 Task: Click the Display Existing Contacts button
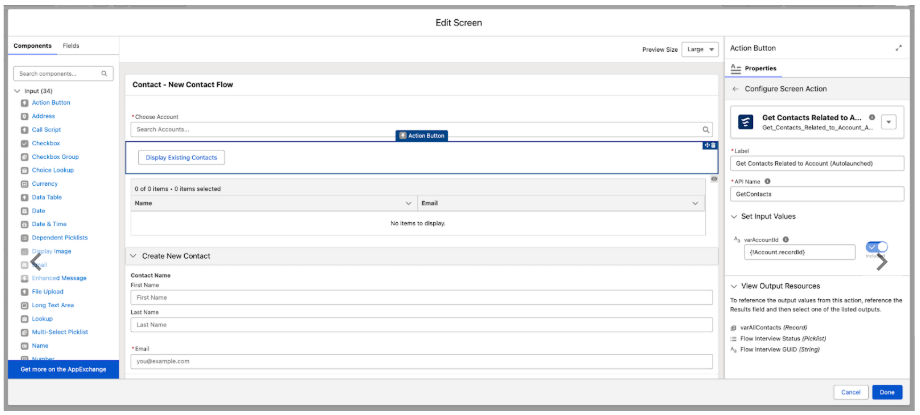181,158
